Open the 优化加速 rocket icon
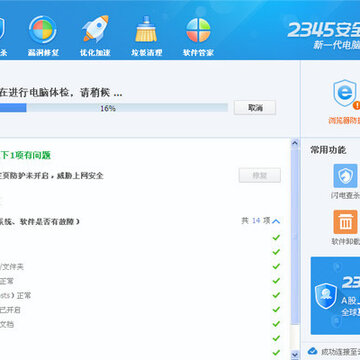This screenshot has height=360, width=360. [95, 29]
